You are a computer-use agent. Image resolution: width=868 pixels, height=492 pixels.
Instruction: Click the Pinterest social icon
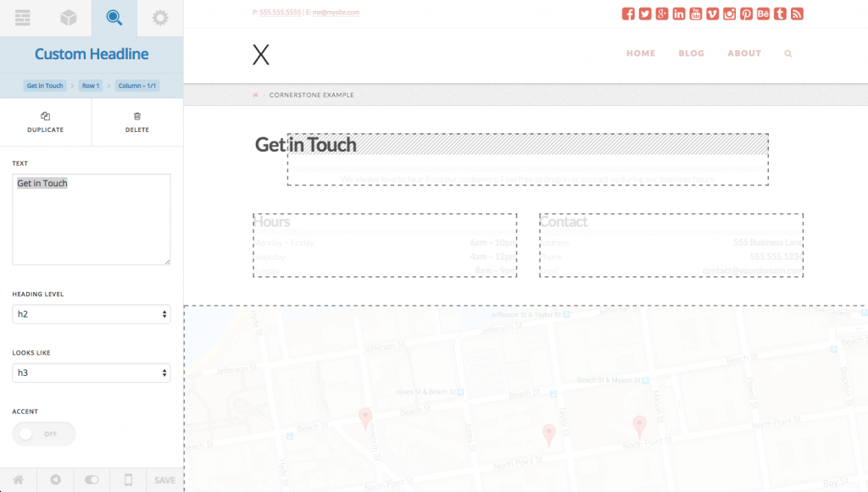pos(746,14)
